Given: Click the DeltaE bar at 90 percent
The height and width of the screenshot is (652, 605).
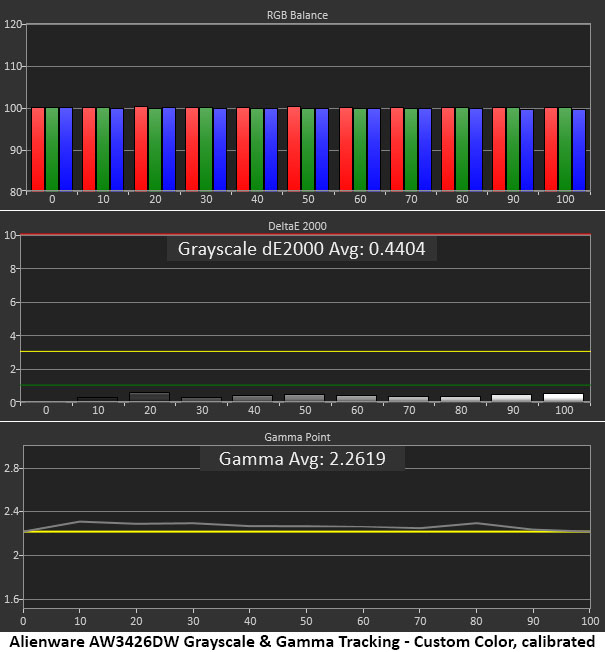Looking at the screenshot, I should tap(511, 398).
